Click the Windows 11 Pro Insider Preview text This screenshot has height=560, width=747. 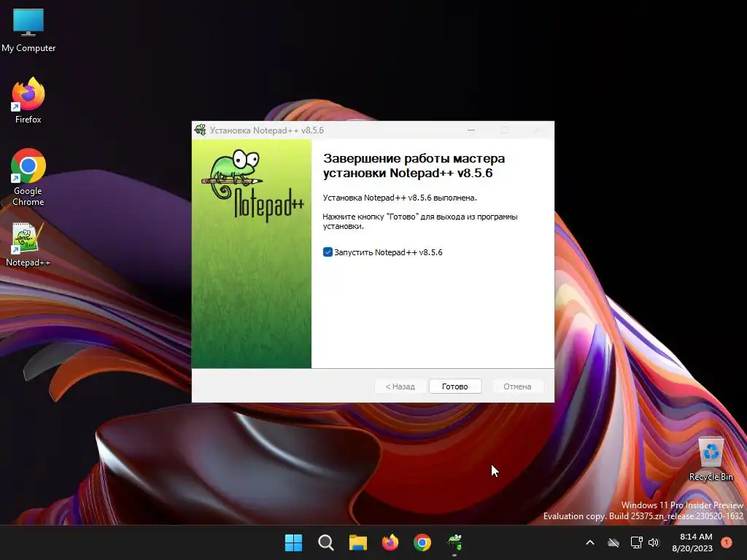[682, 505]
